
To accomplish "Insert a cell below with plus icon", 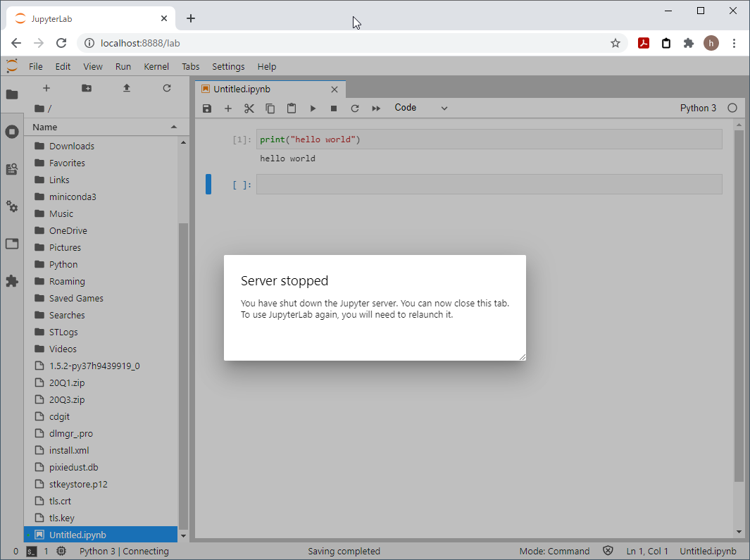I will pos(228,108).
